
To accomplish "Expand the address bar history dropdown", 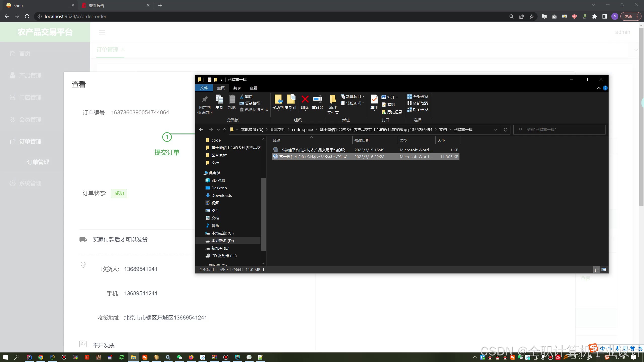I will 496,130.
